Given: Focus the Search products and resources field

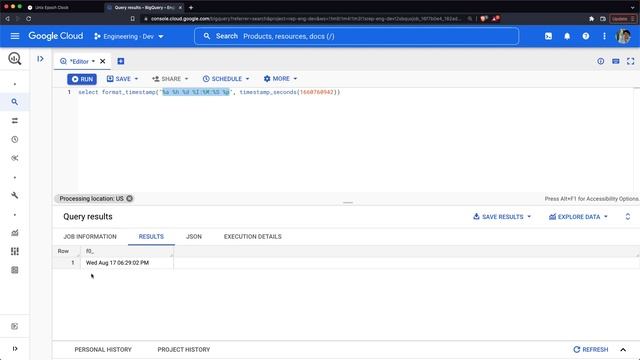Looking at the screenshot, I should 356,36.
